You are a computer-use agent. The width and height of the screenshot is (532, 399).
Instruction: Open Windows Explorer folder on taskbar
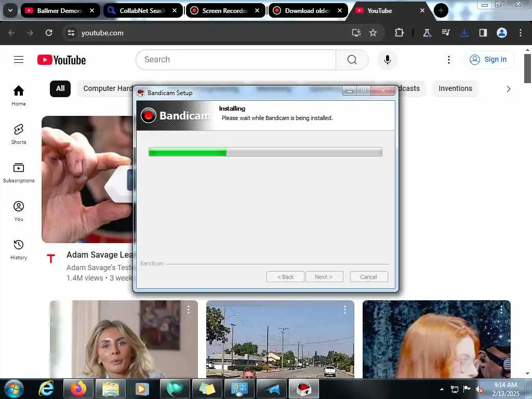tap(111, 389)
